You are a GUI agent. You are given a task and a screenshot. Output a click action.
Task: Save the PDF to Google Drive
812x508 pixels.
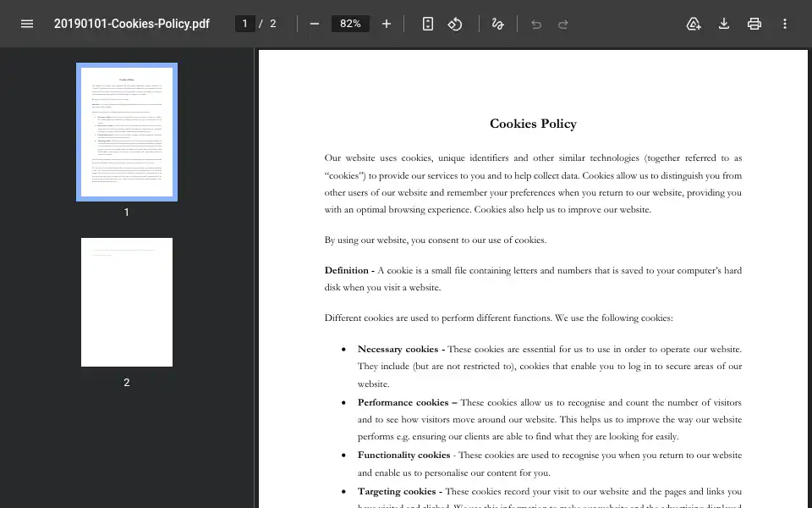694,24
